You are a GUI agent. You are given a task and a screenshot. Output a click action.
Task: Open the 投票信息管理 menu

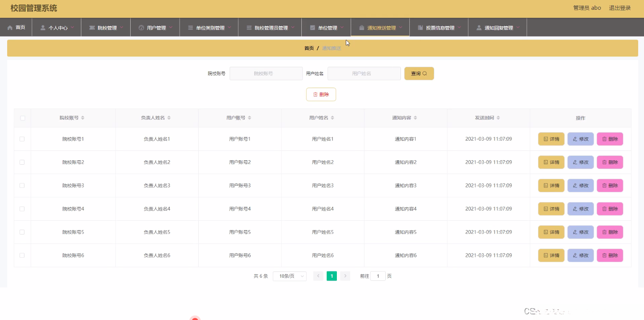point(439,28)
